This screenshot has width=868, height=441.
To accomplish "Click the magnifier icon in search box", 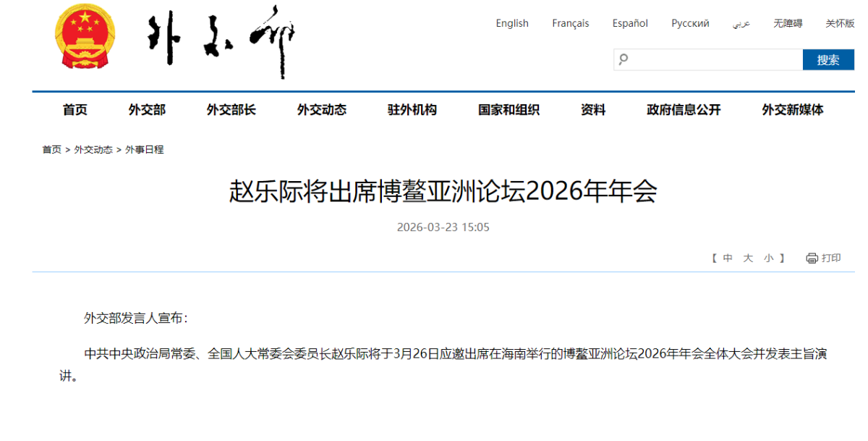I will (624, 59).
